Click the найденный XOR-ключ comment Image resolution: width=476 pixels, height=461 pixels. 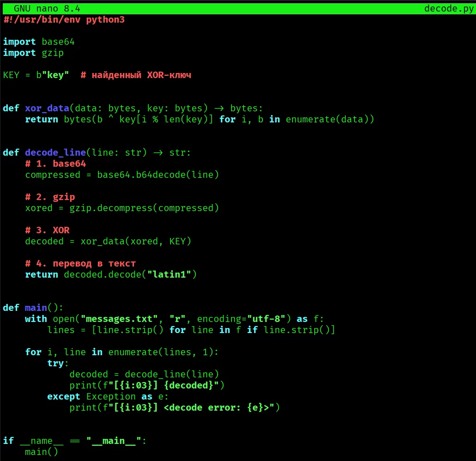point(136,75)
